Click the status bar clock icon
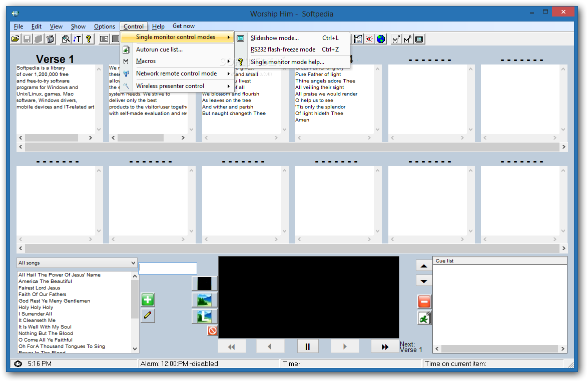This screenshot has height=382, width=588. (x=18, y=363)
